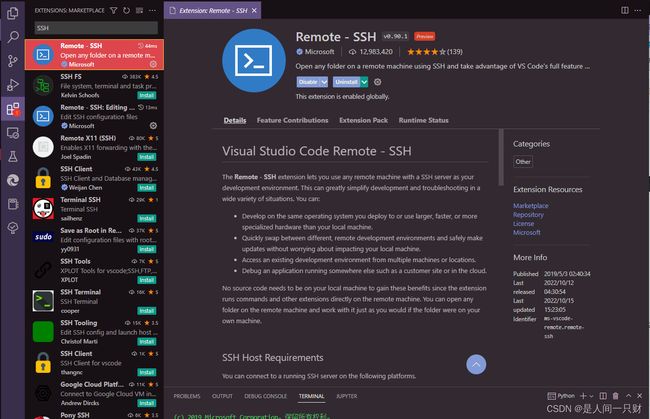The width and height of the screenshot is (650, 419).
Task: Open the Microsoft resource link
Action: point(526,233)
